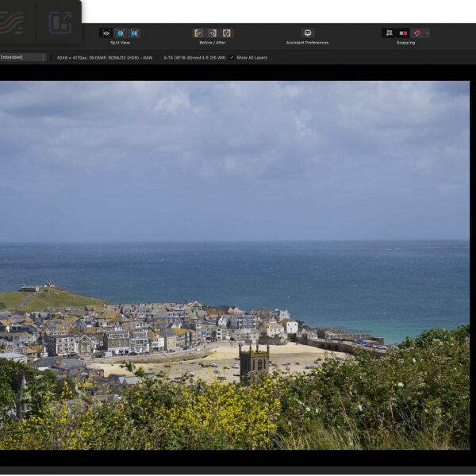Viewport: 476px width, 476px height.
Task: Switch to mirrored split view mode
Action: 134,33
